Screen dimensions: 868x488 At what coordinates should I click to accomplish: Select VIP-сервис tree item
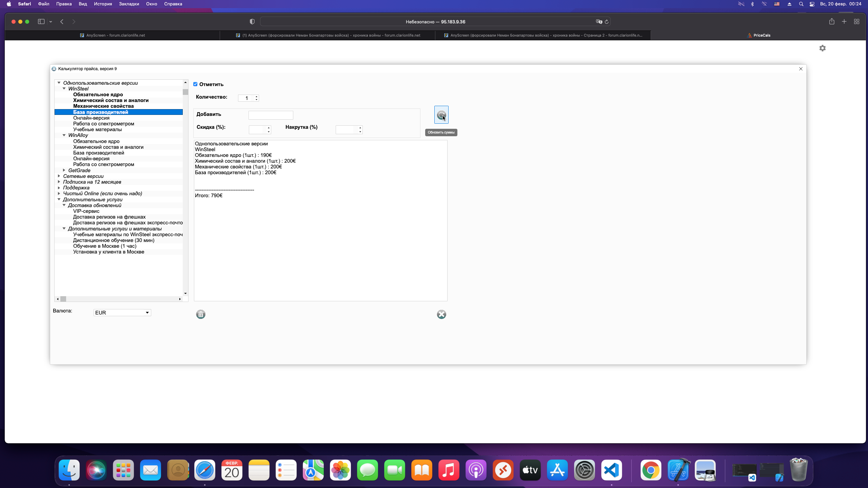[86, 211]
